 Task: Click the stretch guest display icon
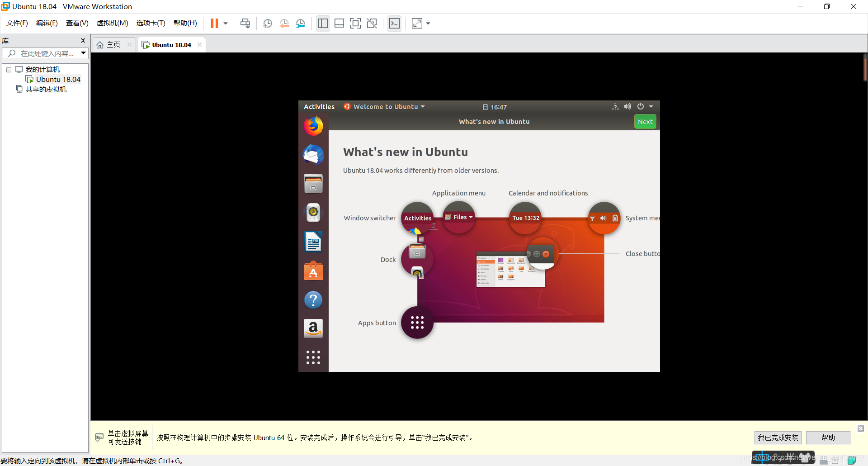(x=417, y=24)
